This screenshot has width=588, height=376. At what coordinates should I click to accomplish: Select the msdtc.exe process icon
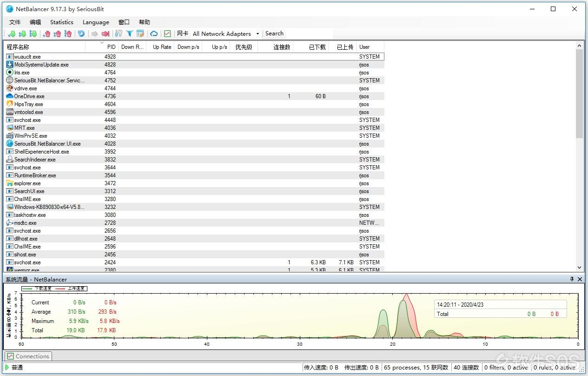10,223
